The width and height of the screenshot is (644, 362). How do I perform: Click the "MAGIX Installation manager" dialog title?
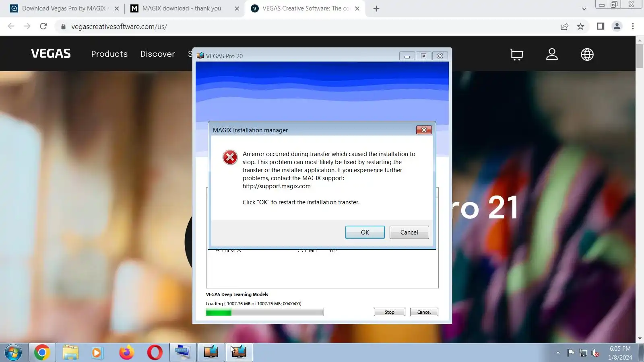(250, 130)
